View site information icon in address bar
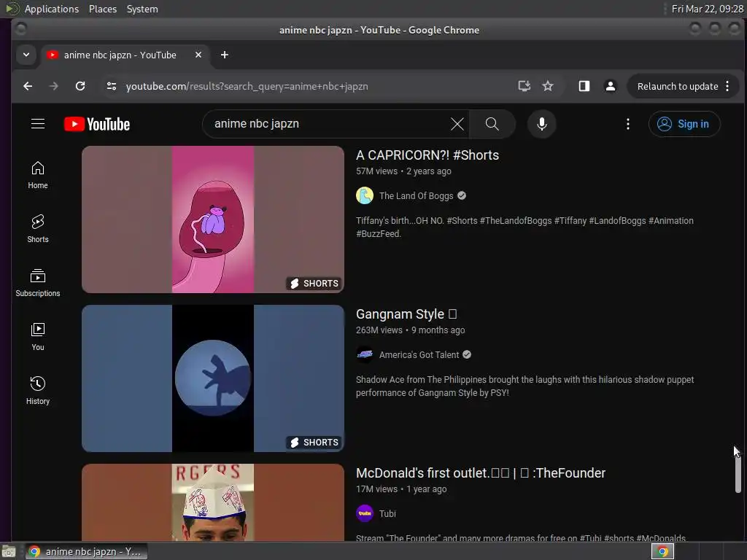This screenshot has height=560, width=747. 112,86
